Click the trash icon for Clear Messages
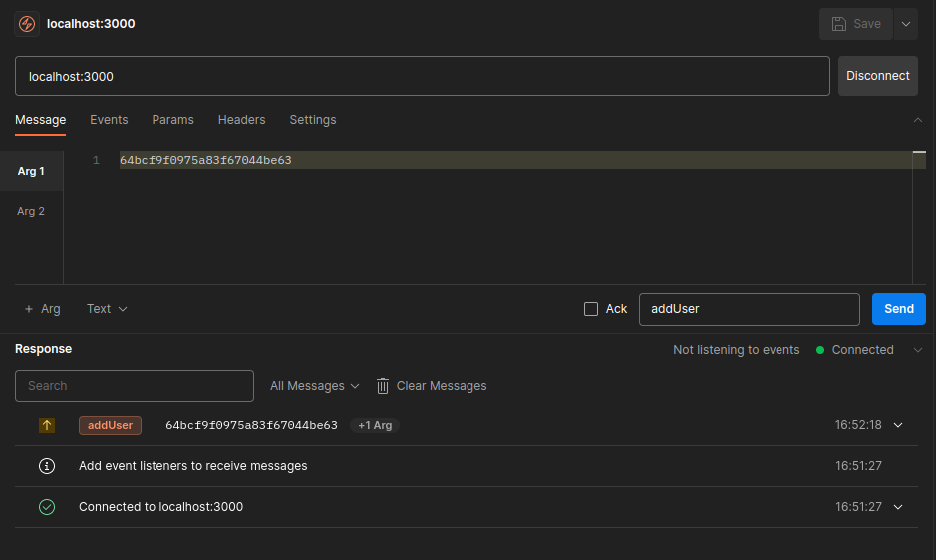The image size is (936, 560). coord(383,386)
